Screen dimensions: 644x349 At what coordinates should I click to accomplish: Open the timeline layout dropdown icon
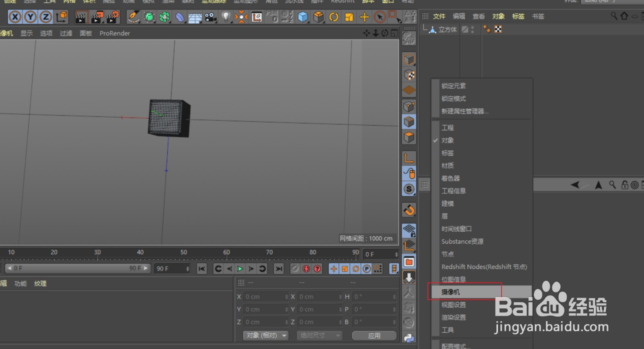[394, 268]
